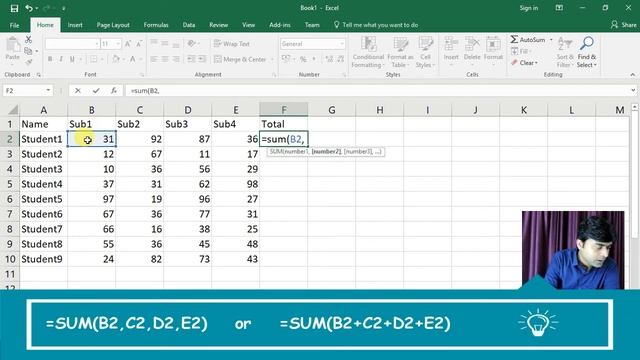This screenshot has width=640, height=360.
Task: Toggle Top Align
Action: tap(154, 43)
